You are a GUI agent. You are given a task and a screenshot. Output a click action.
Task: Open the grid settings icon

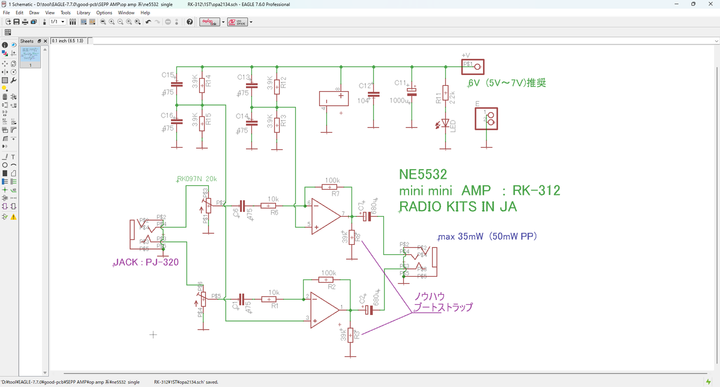[x=8, y=32]
